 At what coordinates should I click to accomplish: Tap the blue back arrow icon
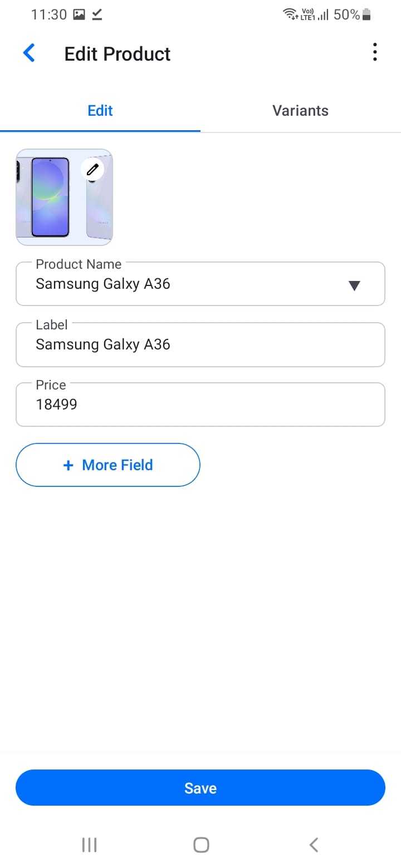(29, 53)
